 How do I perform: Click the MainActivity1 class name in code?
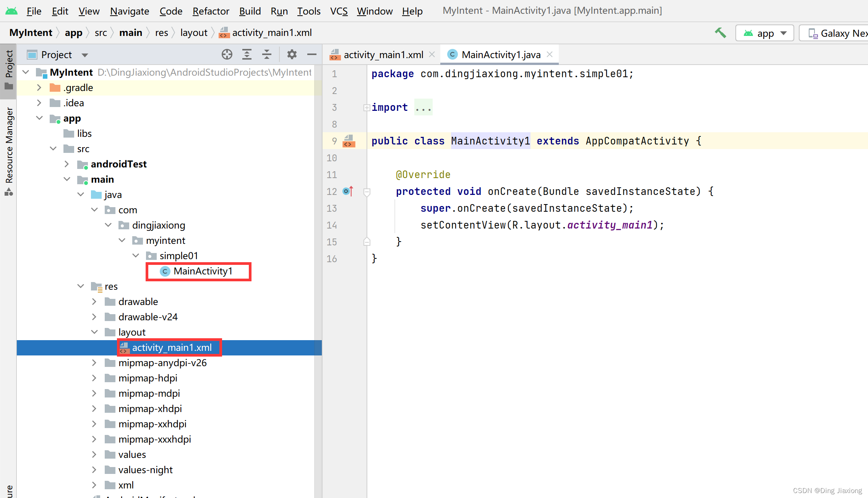(490, 141)
